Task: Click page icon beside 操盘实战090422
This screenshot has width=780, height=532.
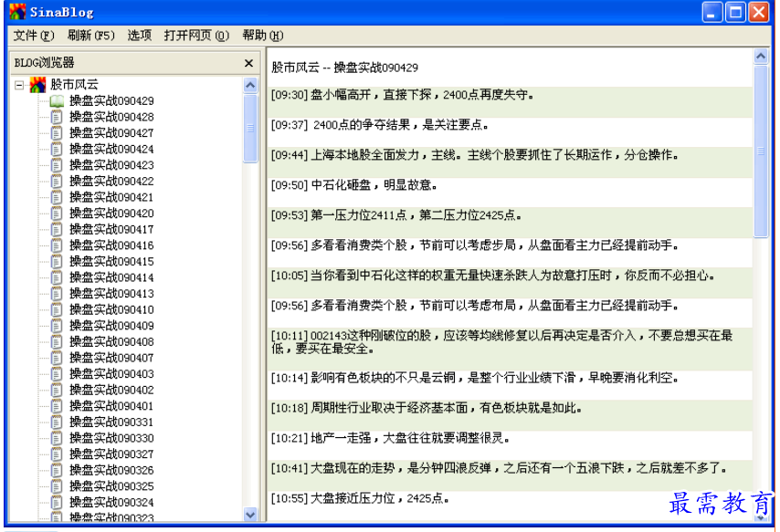Action: (57, 181)
